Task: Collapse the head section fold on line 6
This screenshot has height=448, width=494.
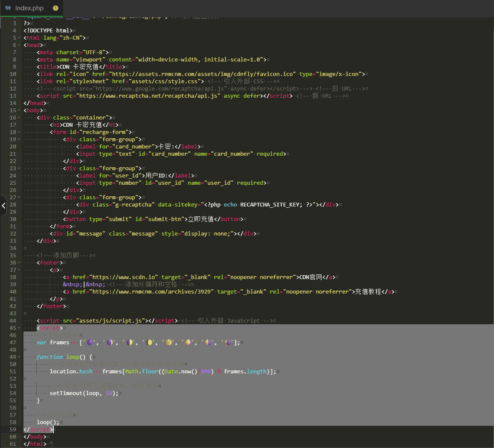Action: point(19,45)
